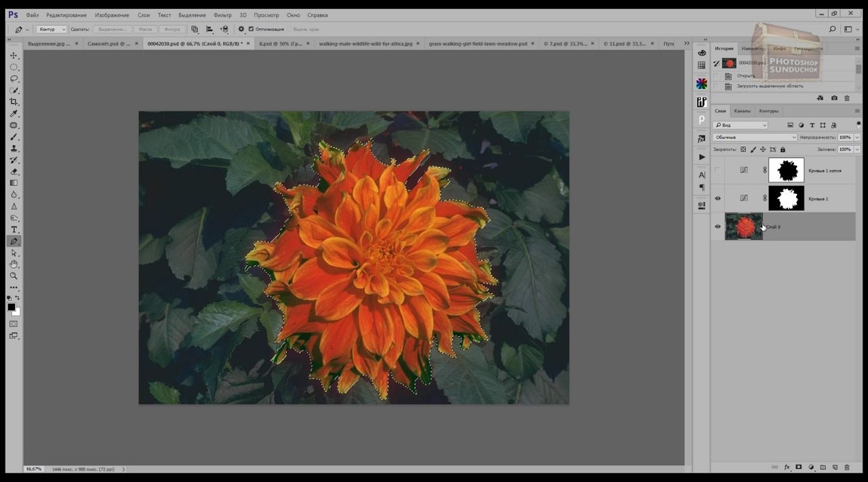The width and height of the screenshot is (868, 482).
Task: Toggle lock transparent pixels icon
Action: click(743, 149)
